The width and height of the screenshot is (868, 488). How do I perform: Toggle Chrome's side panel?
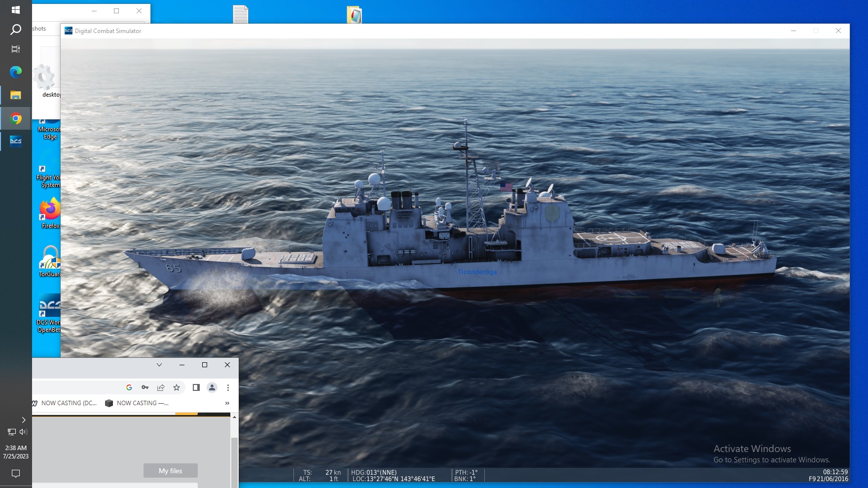click(196, 387)
